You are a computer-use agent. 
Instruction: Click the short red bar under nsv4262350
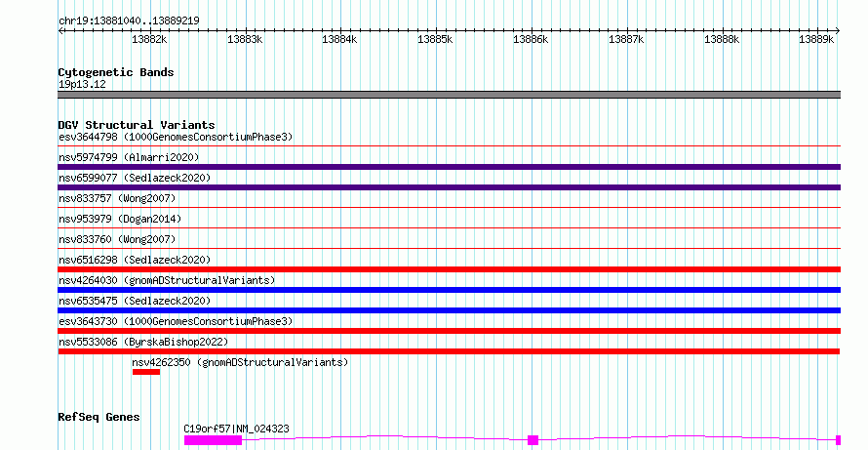[x=146, y=372]
